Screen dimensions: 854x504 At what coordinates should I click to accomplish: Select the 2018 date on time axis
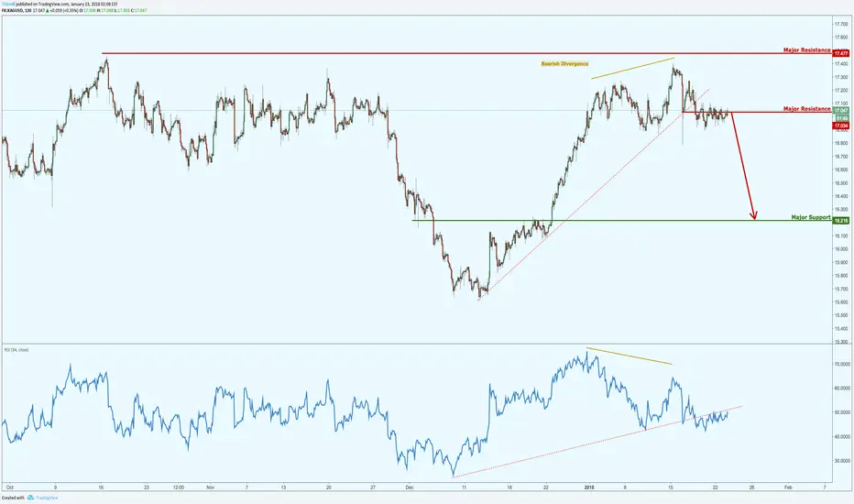tap(589, 488)
